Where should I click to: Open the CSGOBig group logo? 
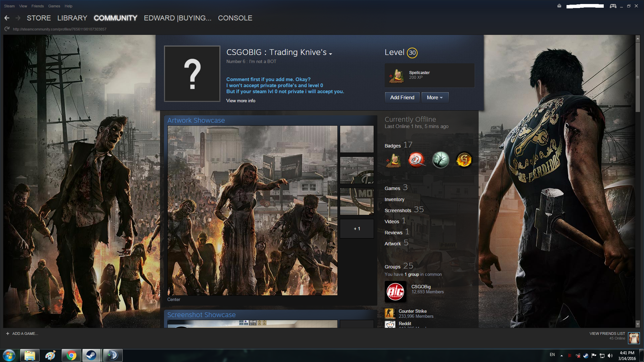tap(395, 292)
